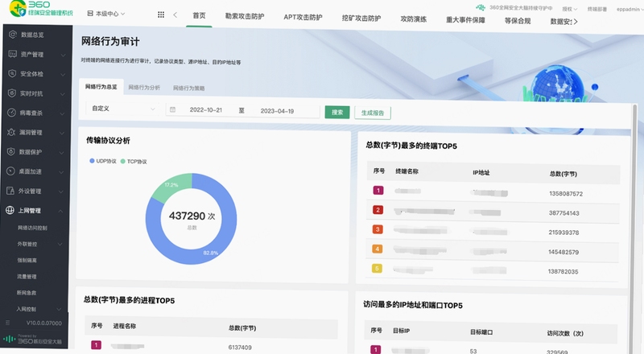Click the 资产管理 monitor icon
The image size is (644, 354).
[13, 54]
